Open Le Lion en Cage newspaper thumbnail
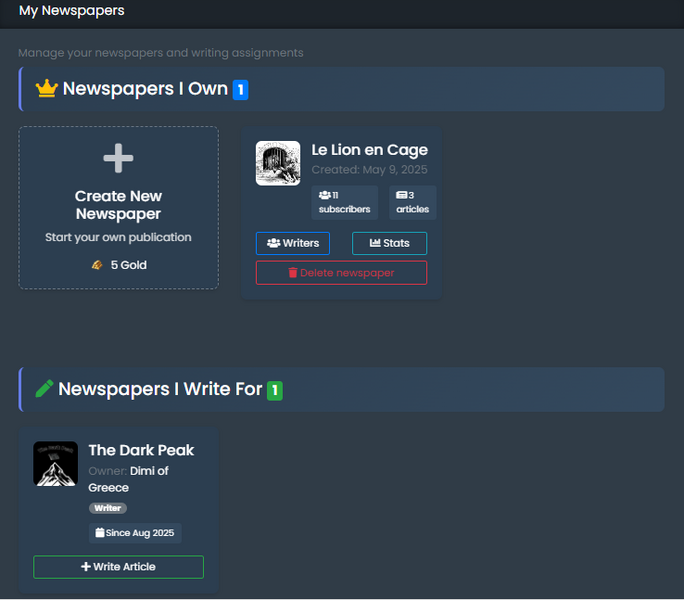 click(x=278, y=163)
